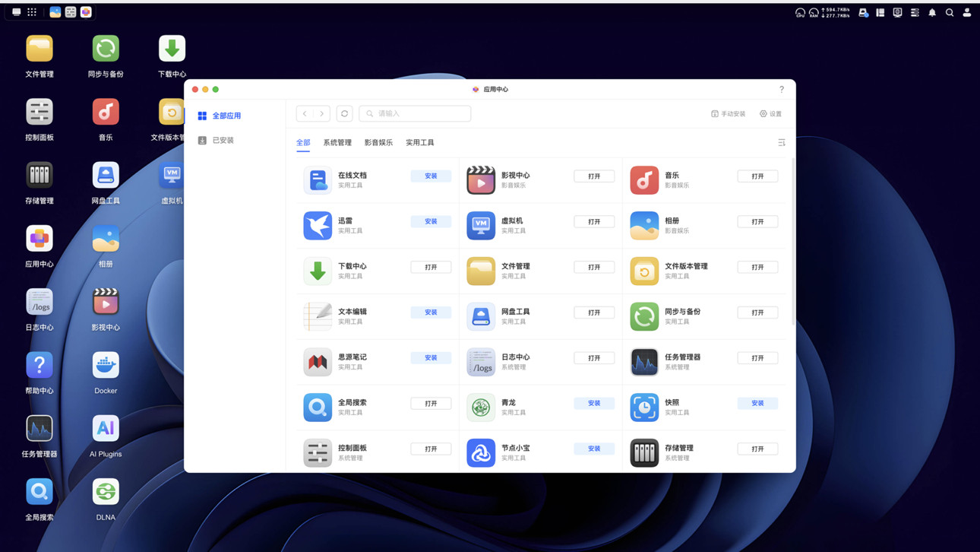
Task: Click the 文本编辑 app icon in the list
Action: pos(318,316)
